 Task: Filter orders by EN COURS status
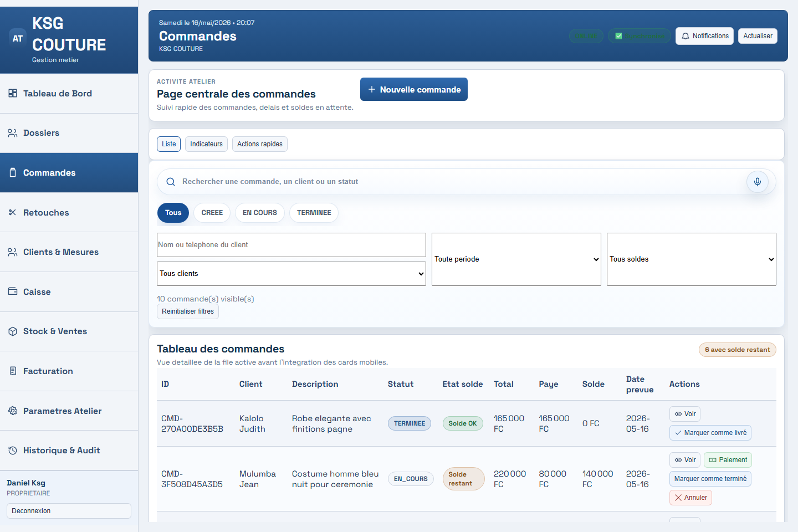coord(260,213)
